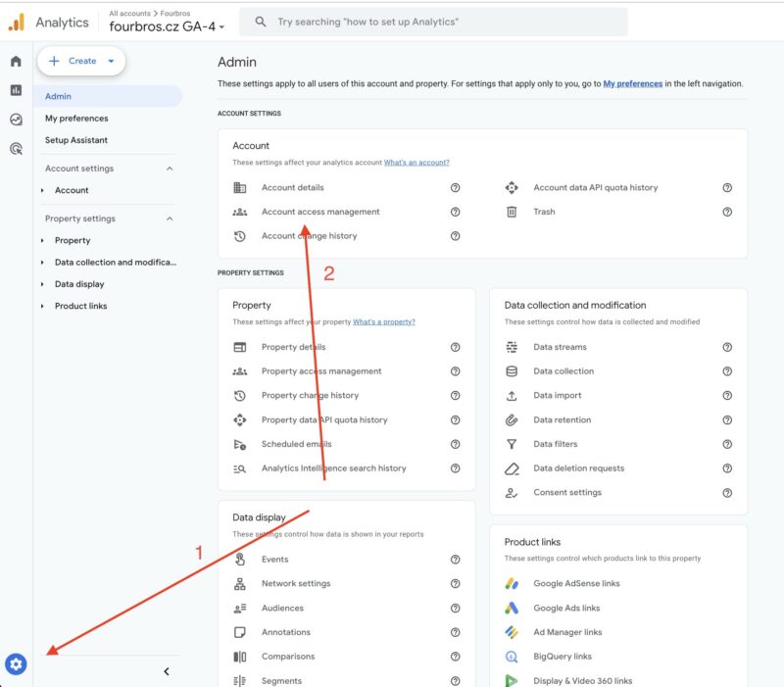Open help for Account access management
This screenshot has height=687, width=784.
(x=455, y=212)
